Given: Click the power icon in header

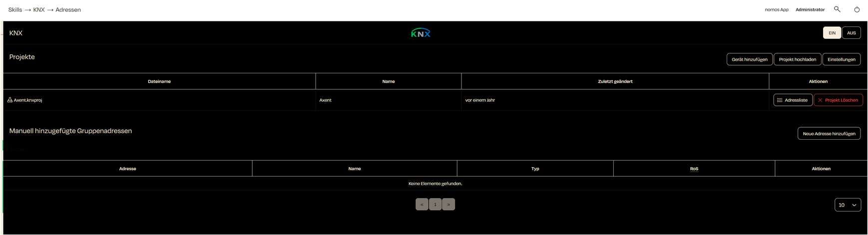Looking at the screenshot, I should [857, 9].
